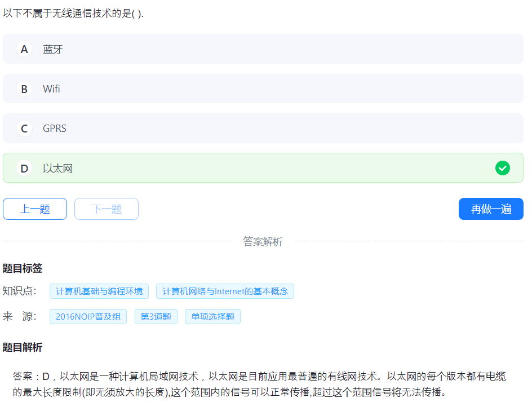Select option A 蓝牙
The height and width of the screenshot is (411, 532).
[263, 49]
